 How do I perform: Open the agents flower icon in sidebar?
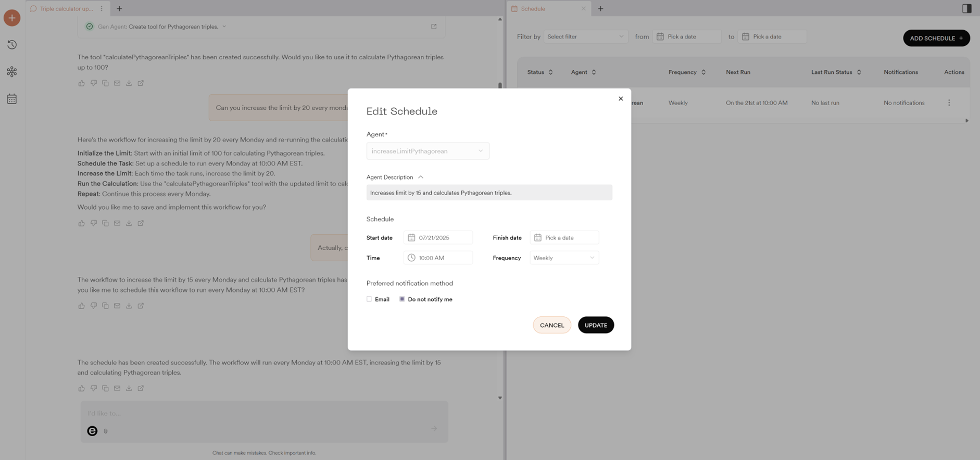12,72
